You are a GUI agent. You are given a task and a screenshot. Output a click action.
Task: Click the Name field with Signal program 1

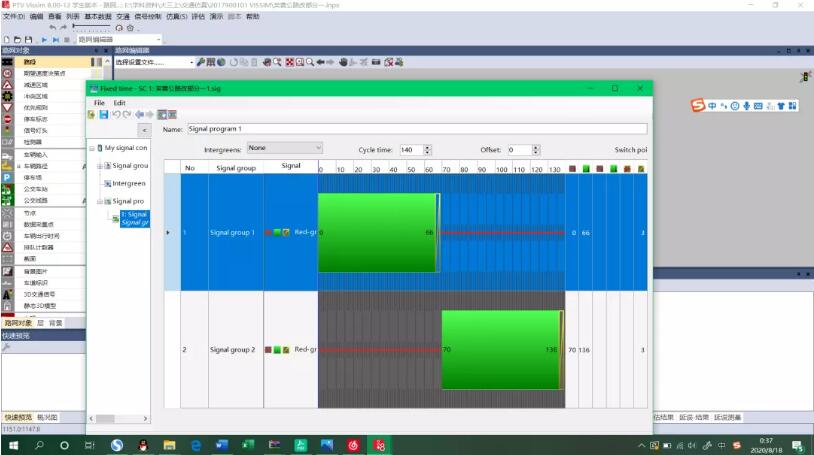pos(417,129)
